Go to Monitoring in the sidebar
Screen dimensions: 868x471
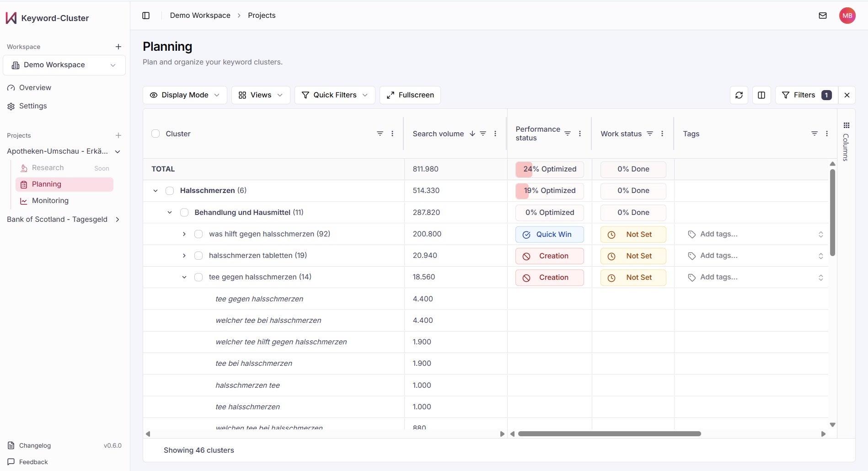pyautogui.click(x=50, y=201)
